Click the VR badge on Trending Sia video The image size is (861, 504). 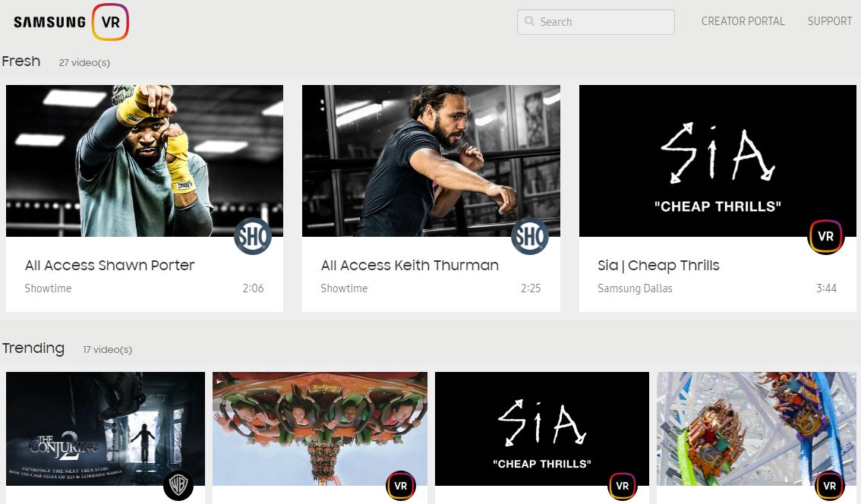(x=622, y=486)
